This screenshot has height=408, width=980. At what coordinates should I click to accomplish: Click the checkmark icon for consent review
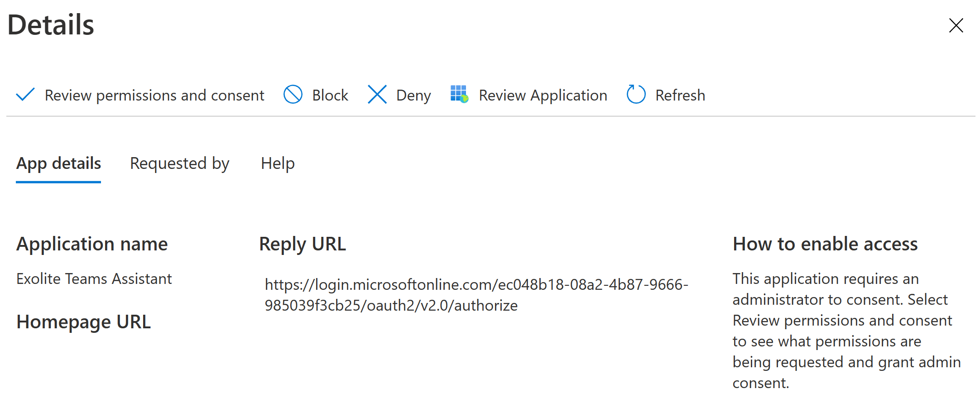[x=25, y=95]
